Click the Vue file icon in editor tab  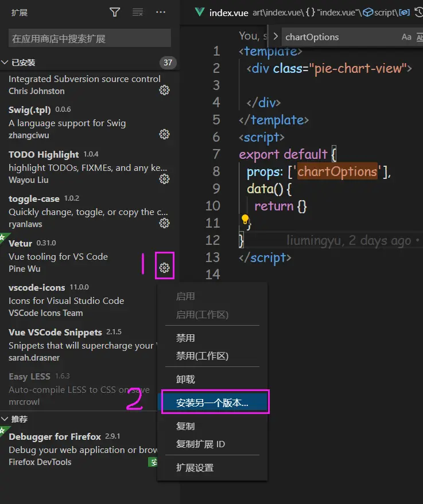199,12
